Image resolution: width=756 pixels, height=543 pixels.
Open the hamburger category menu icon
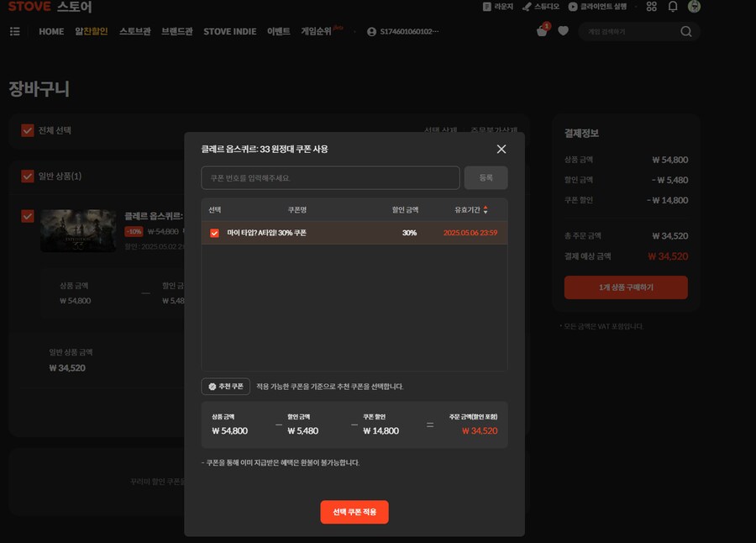(x=14, y=31)
